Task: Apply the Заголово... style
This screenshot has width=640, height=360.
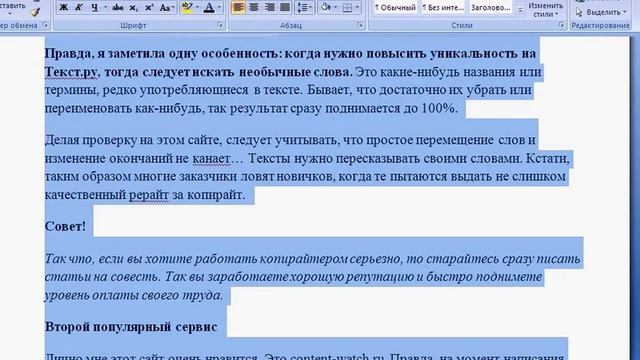Action: coord(491,7)
